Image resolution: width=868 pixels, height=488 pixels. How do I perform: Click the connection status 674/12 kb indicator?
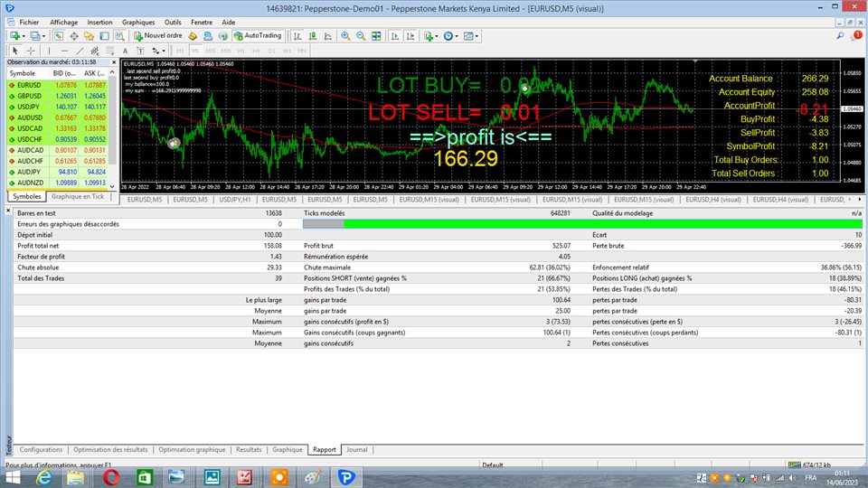tap(809, 465)
